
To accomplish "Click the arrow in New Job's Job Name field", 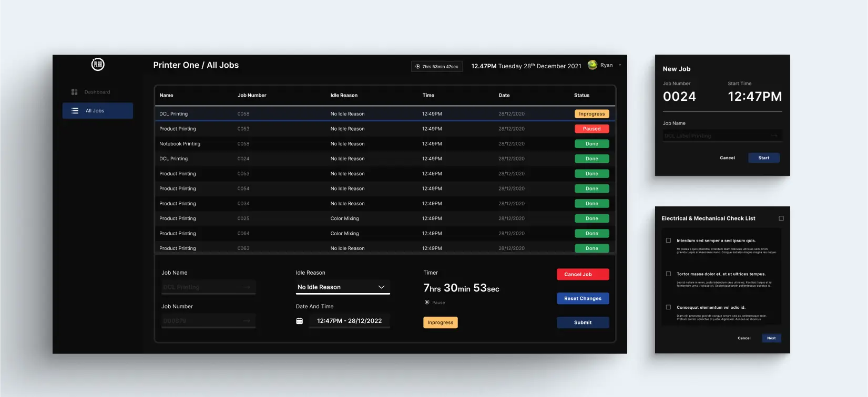I will pos(774,136).
